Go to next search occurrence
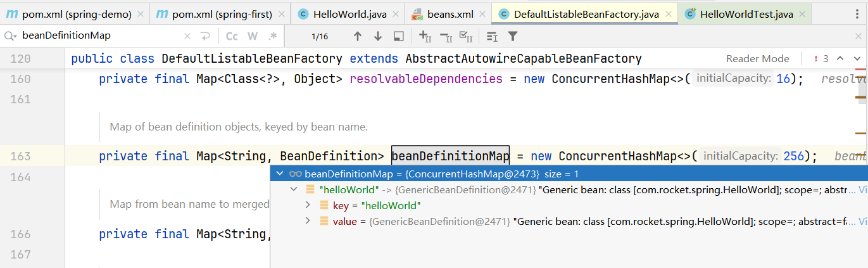This screenshot has width=868, height=268. tap(378, 36)
